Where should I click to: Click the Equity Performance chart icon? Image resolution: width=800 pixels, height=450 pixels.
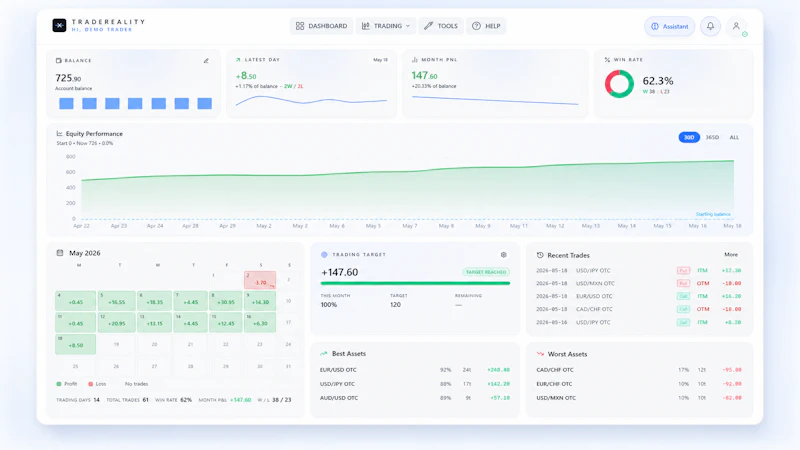[59, 134]
